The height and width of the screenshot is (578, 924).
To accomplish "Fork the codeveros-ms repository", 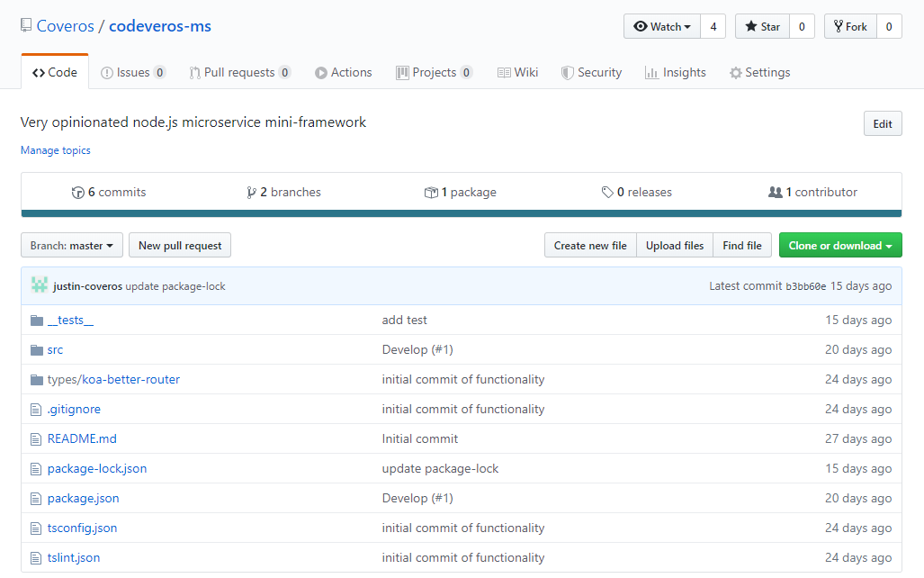I will point(851,26).
